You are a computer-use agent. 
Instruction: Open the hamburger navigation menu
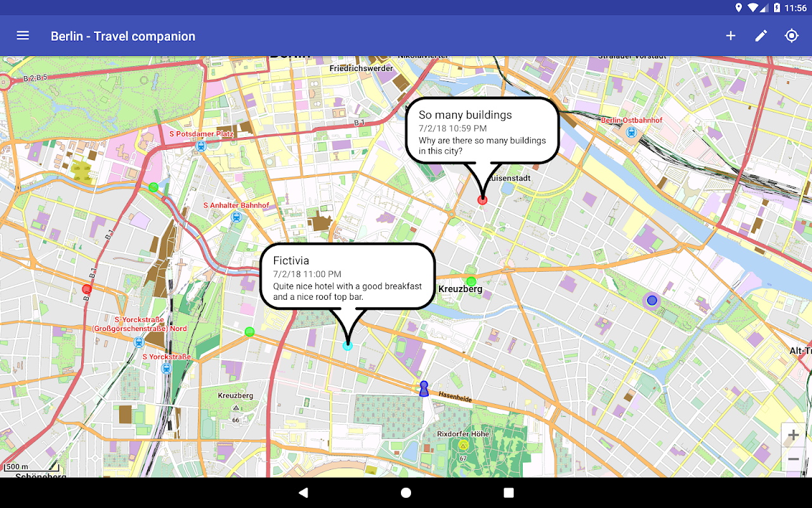pyautogui.click(x=23, y=36)
